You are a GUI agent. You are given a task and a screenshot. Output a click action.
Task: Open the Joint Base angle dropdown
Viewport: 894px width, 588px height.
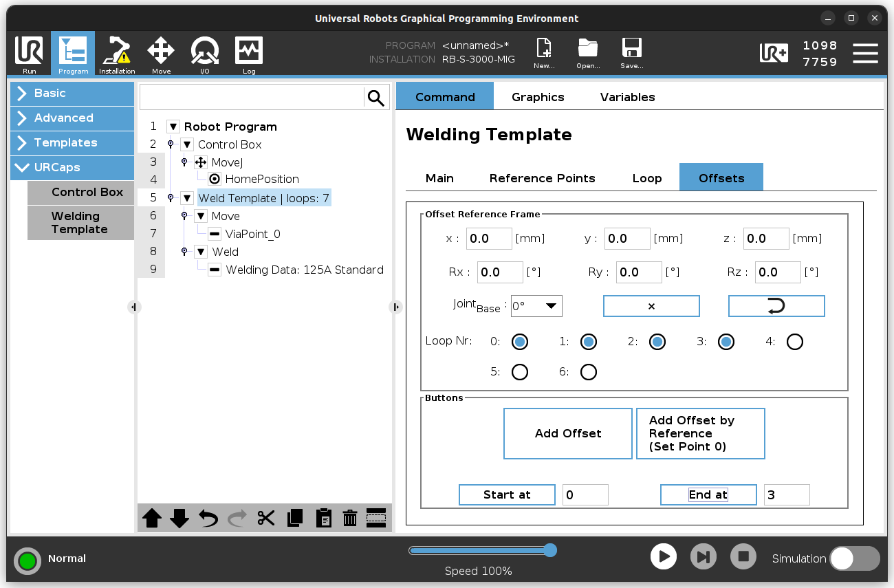click(x=536, y=306)
